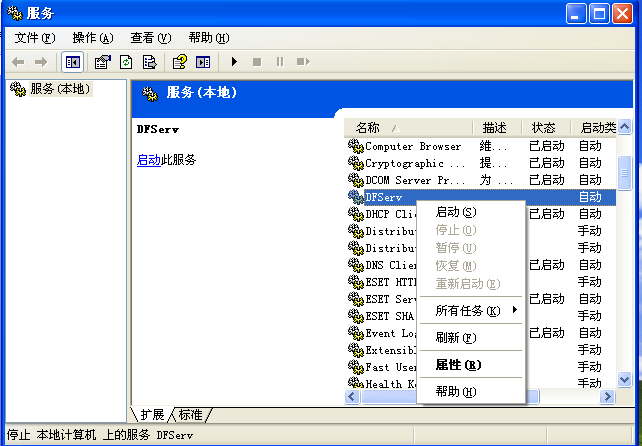The height and width of the screenshot is (446, 642).
Task: Click the vertical scrollbar down arrow
Action: click(625, 380)
